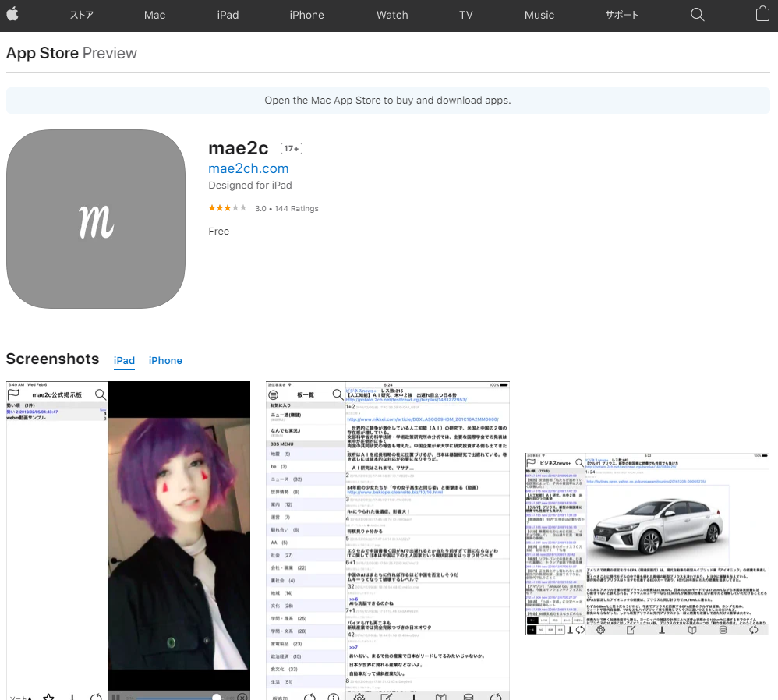Open the Watch navigation item
The width and height of the screenshot is (778, 700).
[392, 15]
